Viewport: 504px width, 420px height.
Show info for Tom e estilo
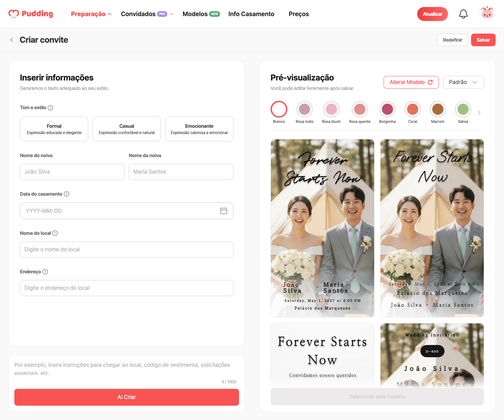(50, 108)
